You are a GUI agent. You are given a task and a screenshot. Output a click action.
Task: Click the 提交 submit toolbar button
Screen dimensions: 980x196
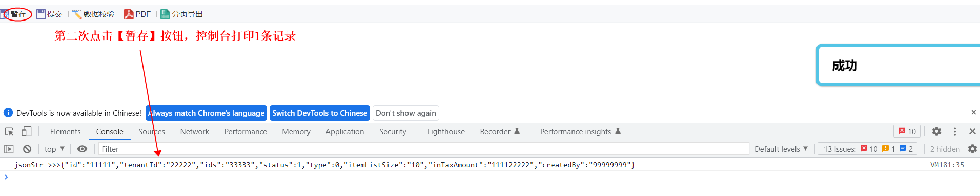point(49,14)
